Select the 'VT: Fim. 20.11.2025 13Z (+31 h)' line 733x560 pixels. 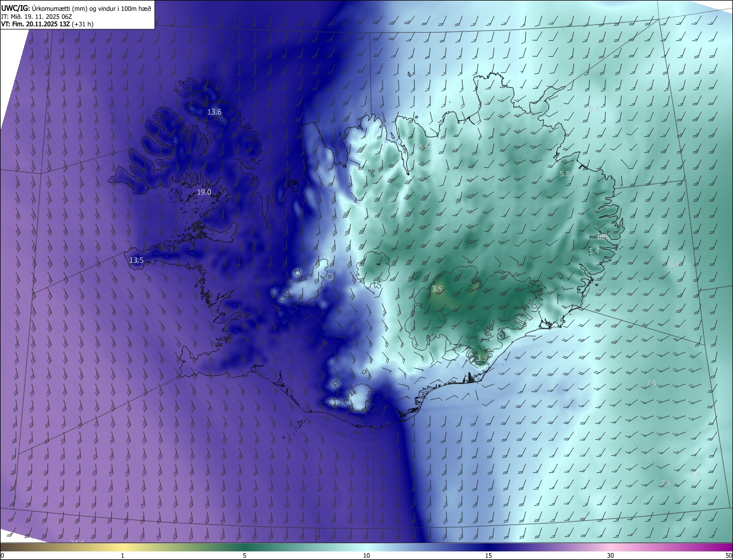point(48,25)
